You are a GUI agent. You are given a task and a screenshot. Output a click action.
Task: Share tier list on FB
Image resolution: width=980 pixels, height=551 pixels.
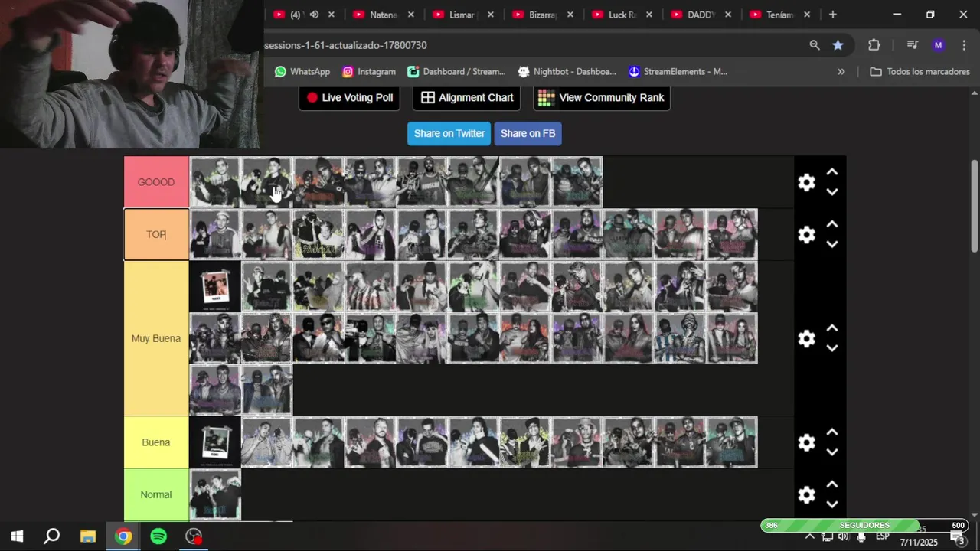[x=528, y=133]
